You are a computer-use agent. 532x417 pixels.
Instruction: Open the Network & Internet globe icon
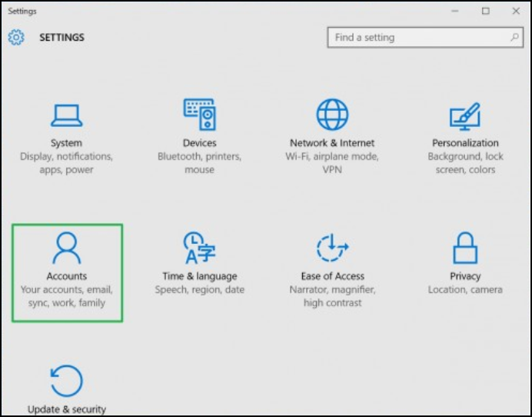tap(332, 115)
